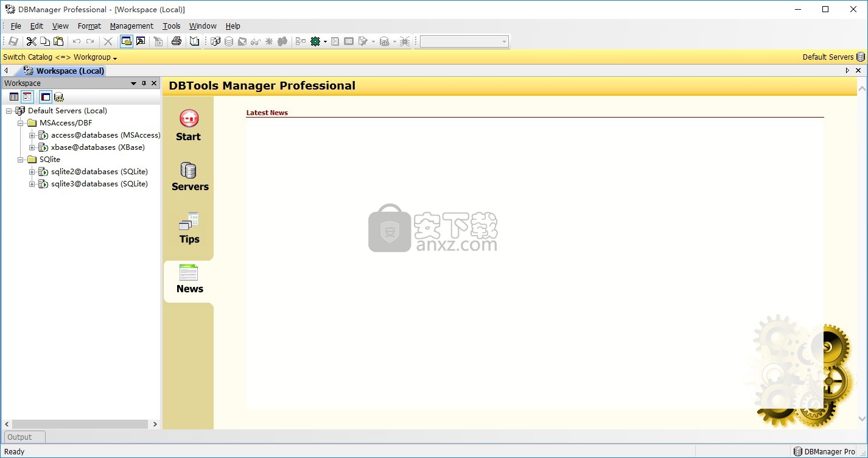868x458 pixels.
Task: Click the Cut scissors icon
Action: (31, 41)
